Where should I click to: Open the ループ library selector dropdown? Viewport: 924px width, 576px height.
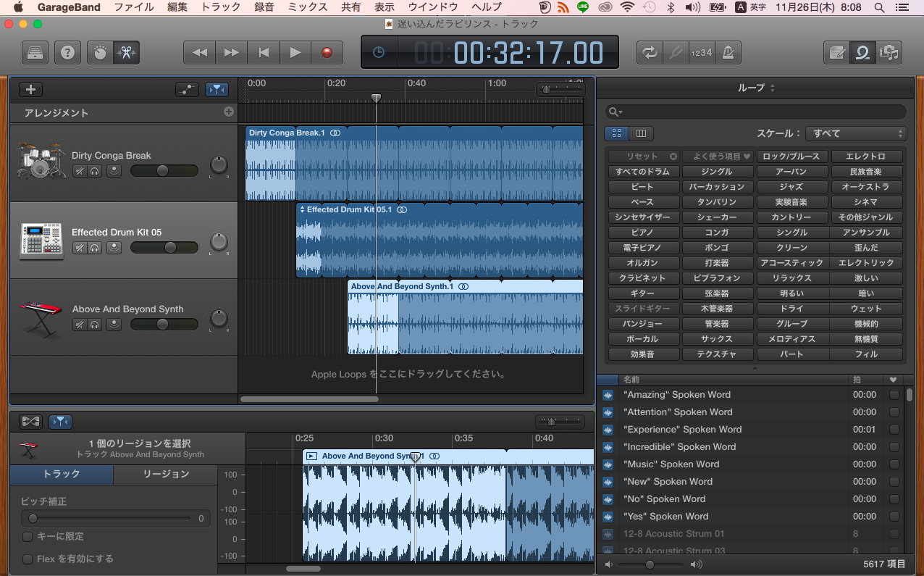pyautogui.click(x=756, y=88)
